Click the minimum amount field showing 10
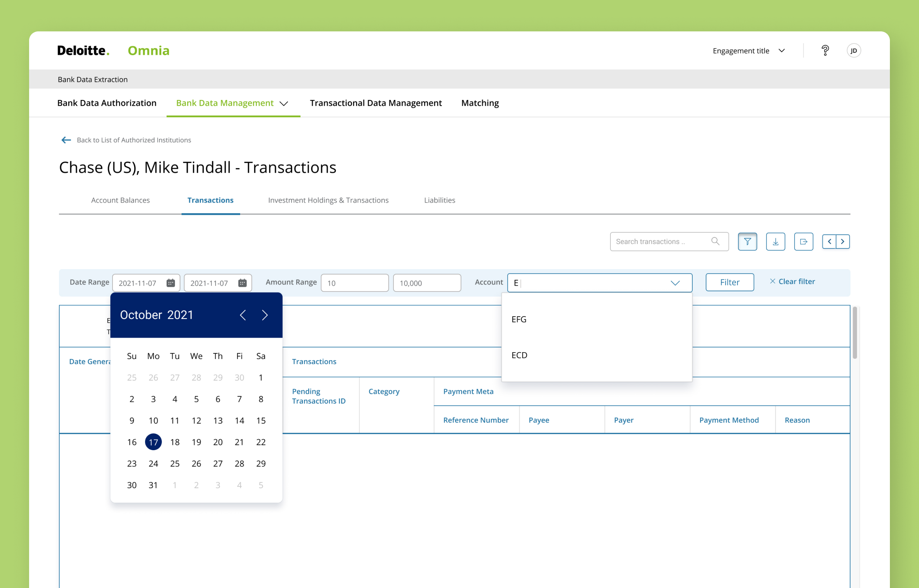Image resolution: width=919 pixels, height=588 pixels. click(355, 283)
